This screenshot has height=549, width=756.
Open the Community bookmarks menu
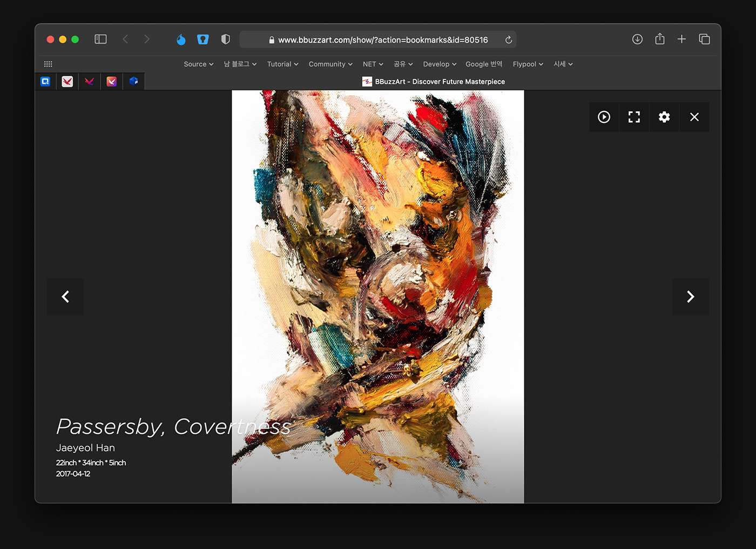point(330,64)
